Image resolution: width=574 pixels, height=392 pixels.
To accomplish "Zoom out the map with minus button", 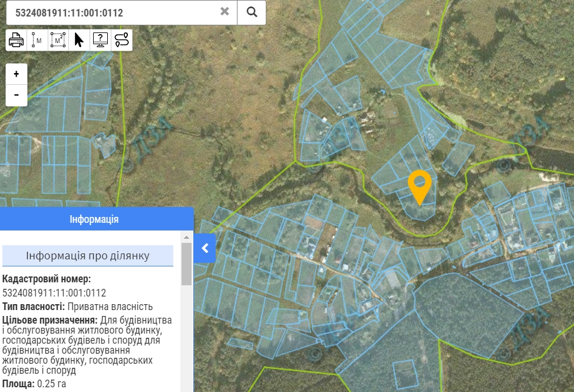I will pyautogui.click(x=17, y=95).
